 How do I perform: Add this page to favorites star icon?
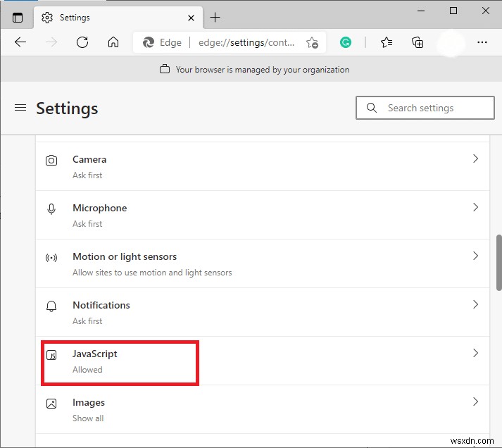tap(312, 42)
